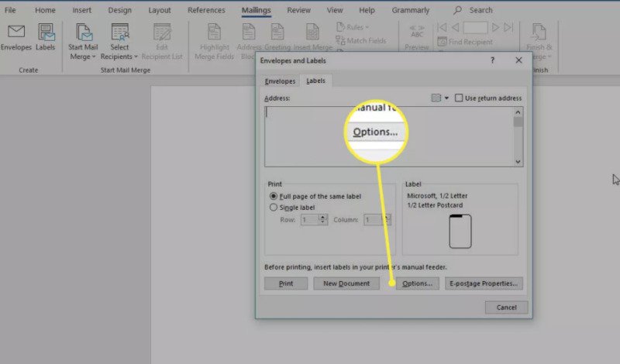Open the View tab
The image size is (620, 364).
coord(335,10)
